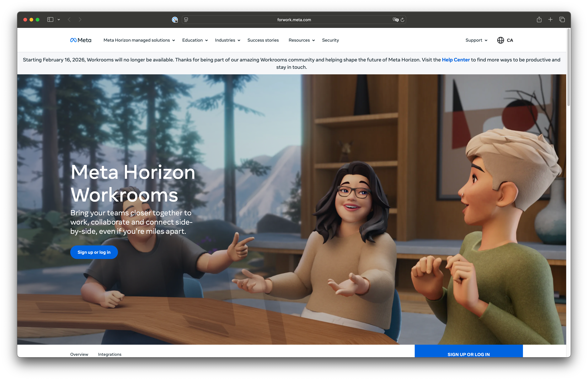This screenshot has width=588, height=380.
Task: Open the Industries dropdown
Action: point(227,40)
